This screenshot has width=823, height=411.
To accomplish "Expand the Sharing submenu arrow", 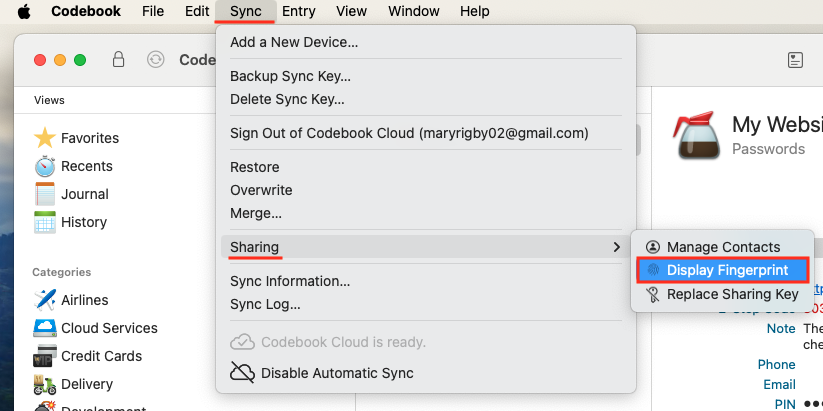I will click(x=617, y=247).
